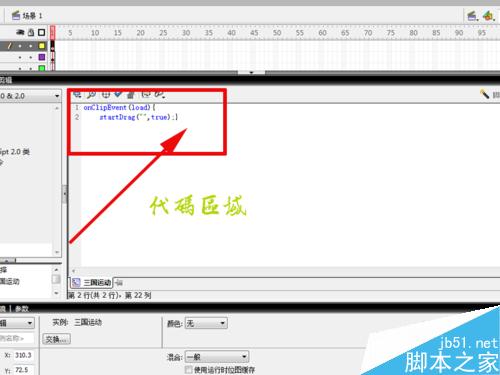Select frame 25 on the timeline ruler
Viewport: 500px width, 375px height.
pos(163,33)
